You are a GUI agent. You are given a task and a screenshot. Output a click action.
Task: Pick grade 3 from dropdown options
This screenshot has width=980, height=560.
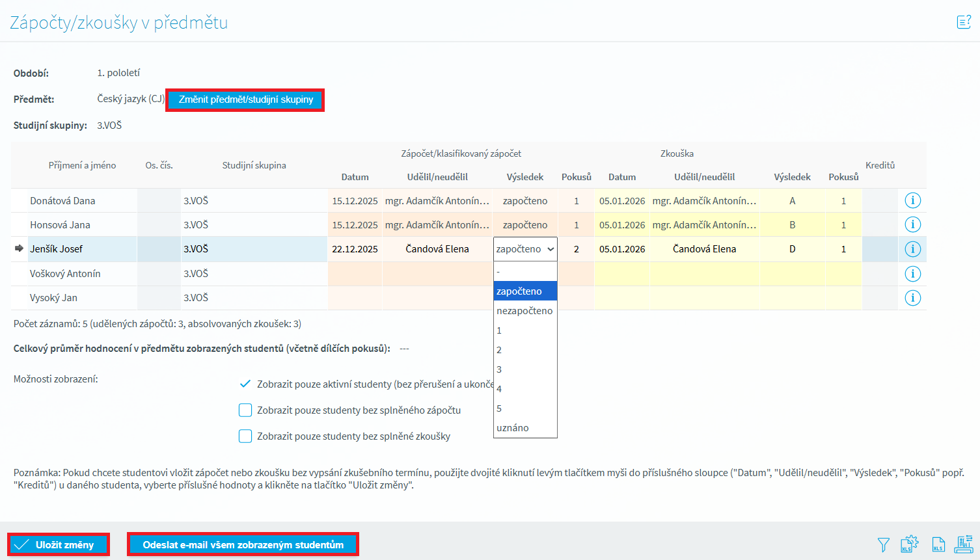[499, 369]
